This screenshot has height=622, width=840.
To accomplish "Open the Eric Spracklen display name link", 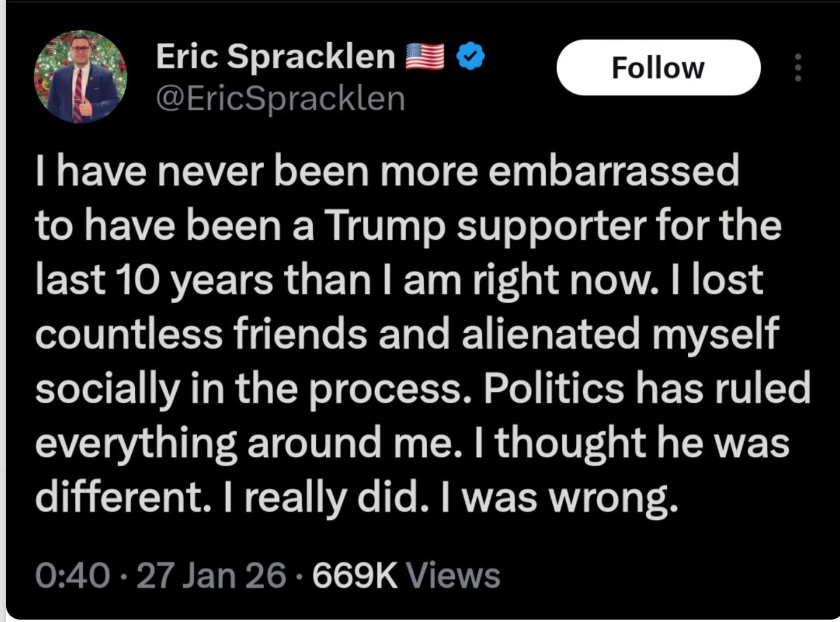I will coord(276,56).
